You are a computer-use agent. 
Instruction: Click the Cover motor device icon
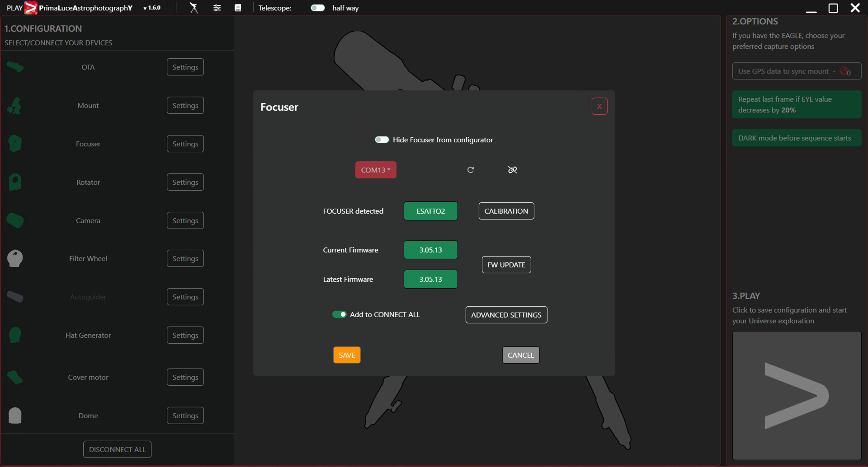coord(15,377)
